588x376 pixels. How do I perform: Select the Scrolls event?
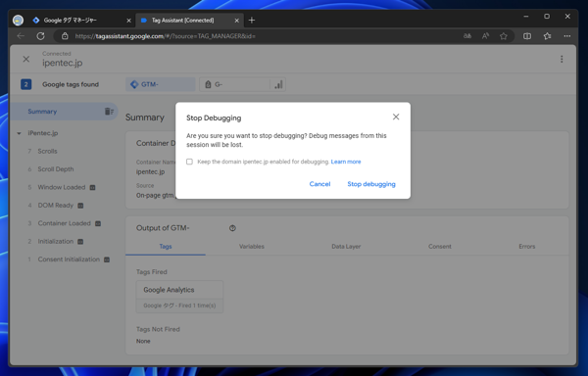point(47,152)
